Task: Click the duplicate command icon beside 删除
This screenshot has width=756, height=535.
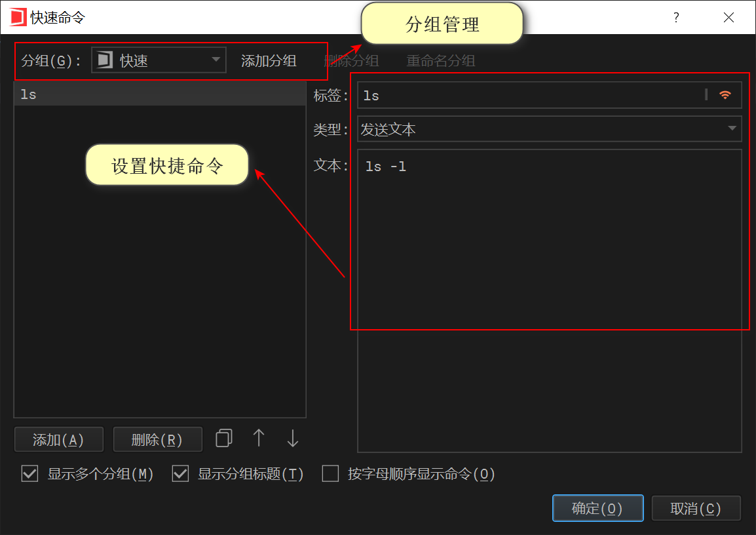Action: (223, 439)
